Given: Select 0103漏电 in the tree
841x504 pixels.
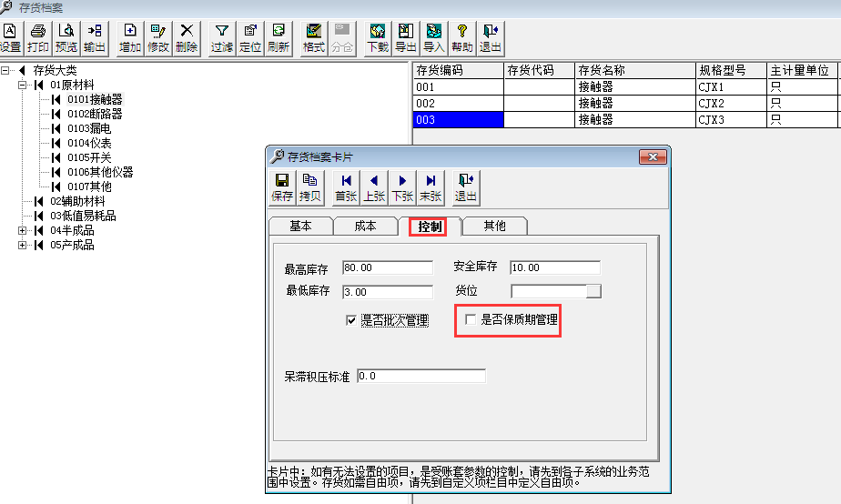Looking at the screenshot, I should point(89,128).
